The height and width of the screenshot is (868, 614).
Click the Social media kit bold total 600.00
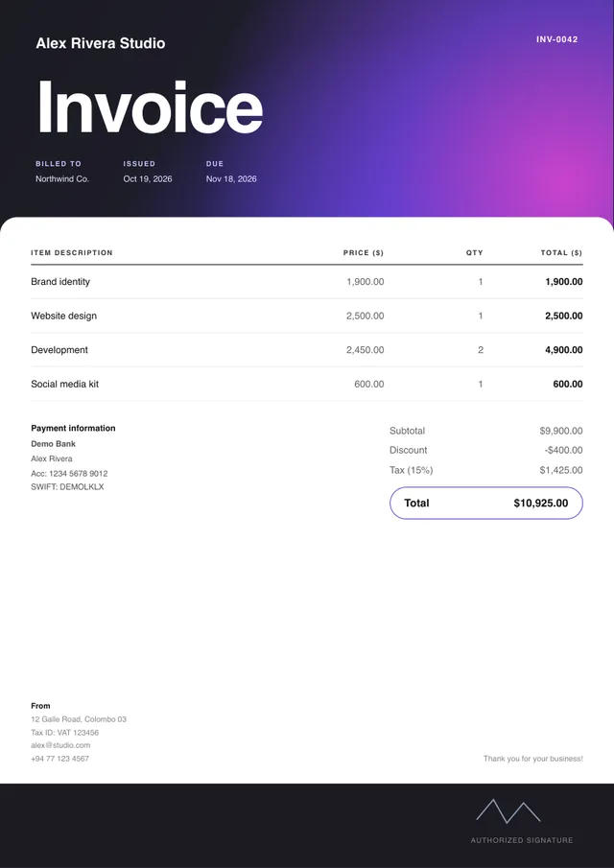568,385
